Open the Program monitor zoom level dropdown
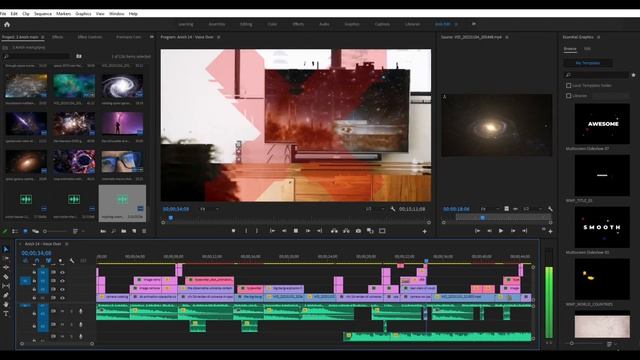The width and height of the screenshot is (640, 360). point(209,209)
